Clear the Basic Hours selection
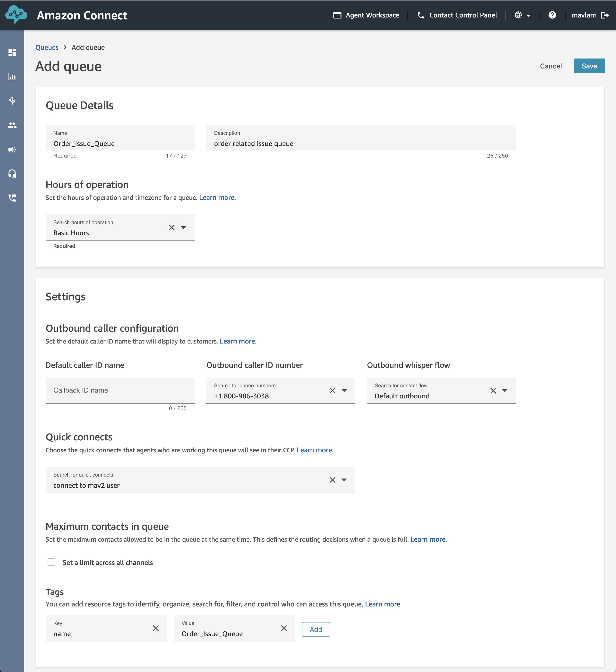This screenshot has width=616, height=672. 172,227
